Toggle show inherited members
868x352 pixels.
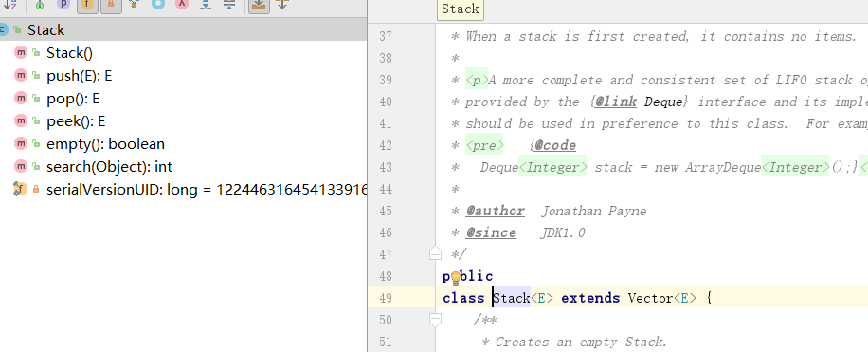134,5
